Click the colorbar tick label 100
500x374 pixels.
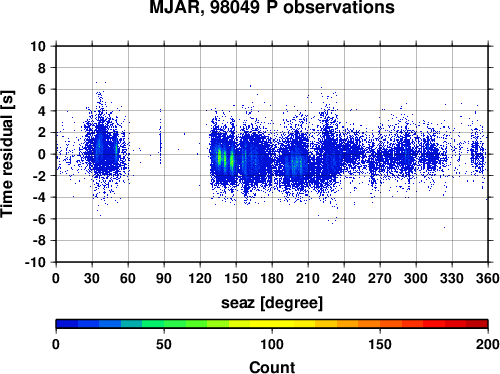coord(272,344)
